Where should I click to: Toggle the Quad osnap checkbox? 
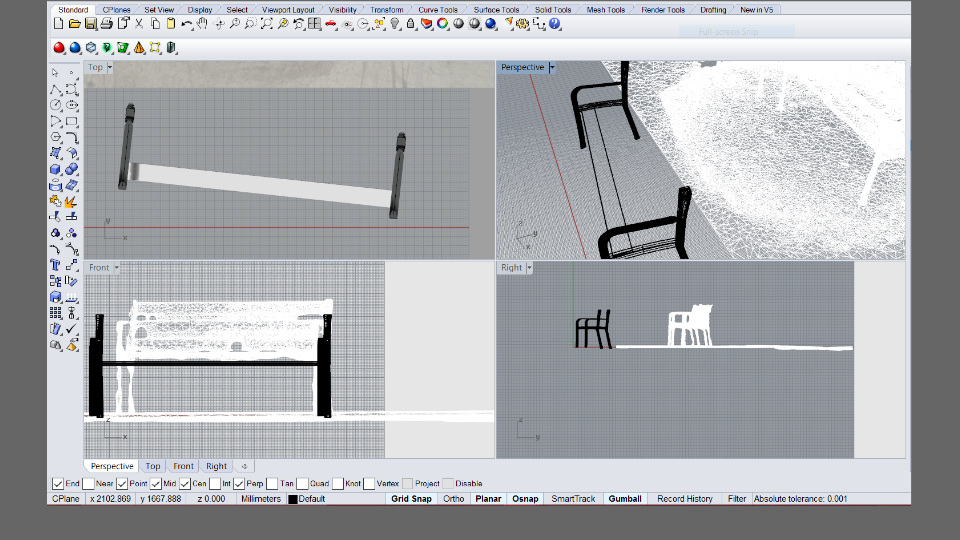pyautogui.click(x=303, y=483)
